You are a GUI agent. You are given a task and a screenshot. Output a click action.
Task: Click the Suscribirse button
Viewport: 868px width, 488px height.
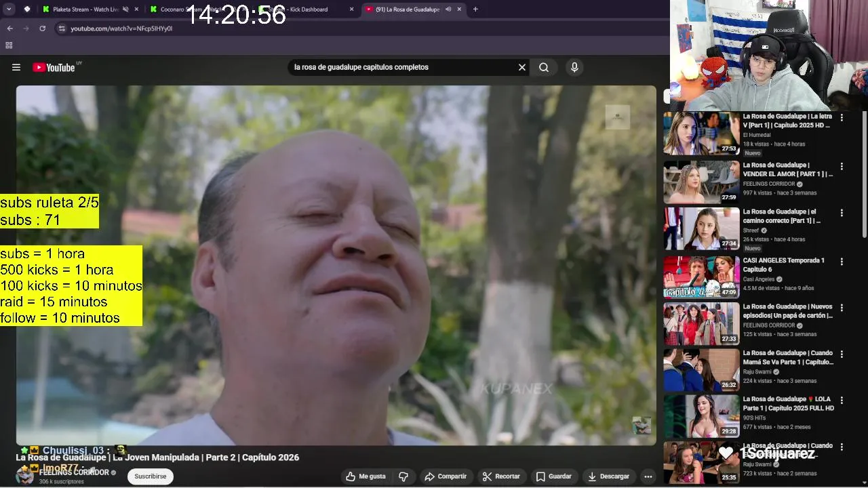tap(151, 476)
